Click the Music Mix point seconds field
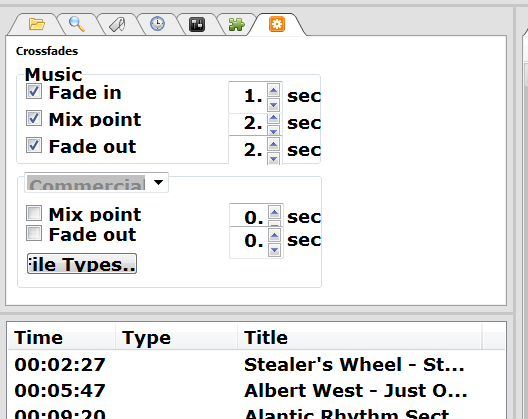 tap(248, 123)
